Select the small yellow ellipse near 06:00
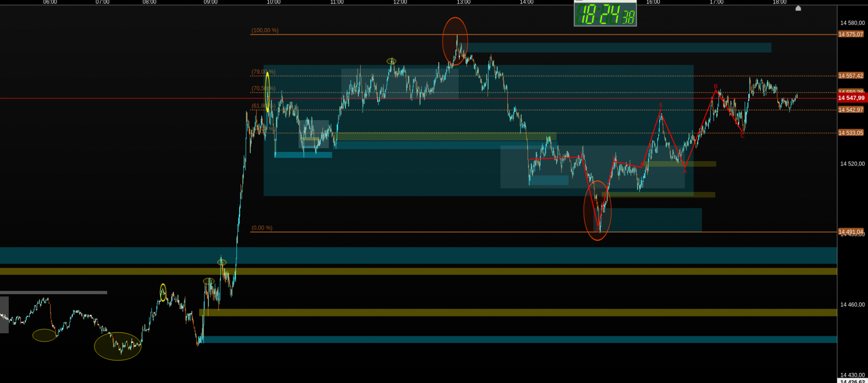868x383 pixels. click(x=44, y=335)
